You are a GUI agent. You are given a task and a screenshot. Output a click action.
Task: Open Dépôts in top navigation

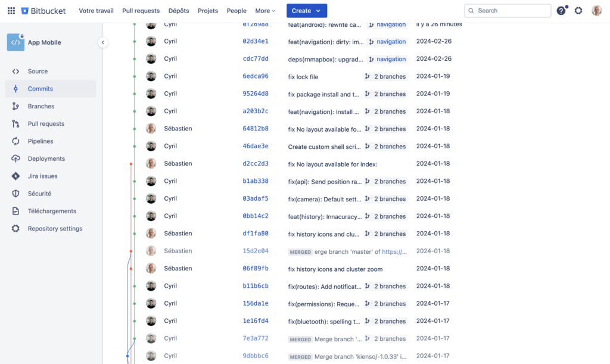tap(179, 11)
